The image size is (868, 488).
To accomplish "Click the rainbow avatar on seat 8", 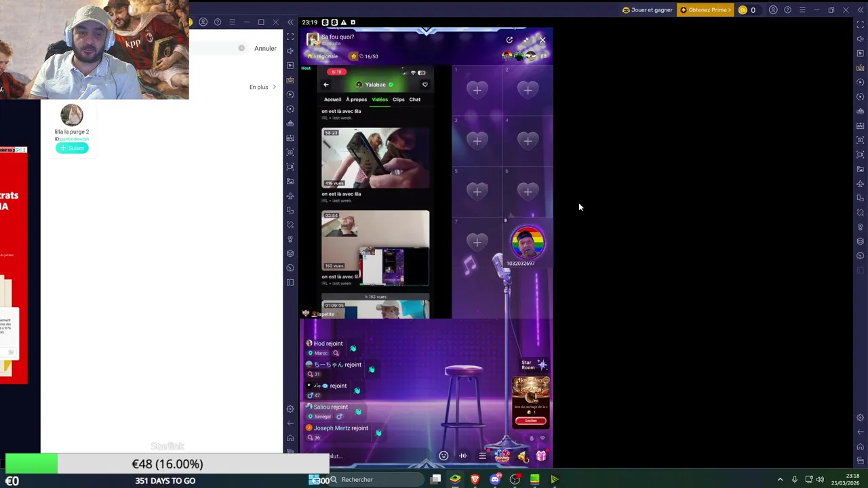I will pyautogui.click(x=528, y=243).
